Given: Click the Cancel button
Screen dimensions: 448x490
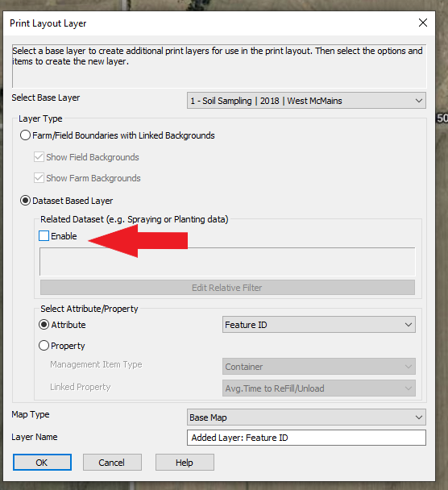Looking at the screenshot, I should coord(112,462).
